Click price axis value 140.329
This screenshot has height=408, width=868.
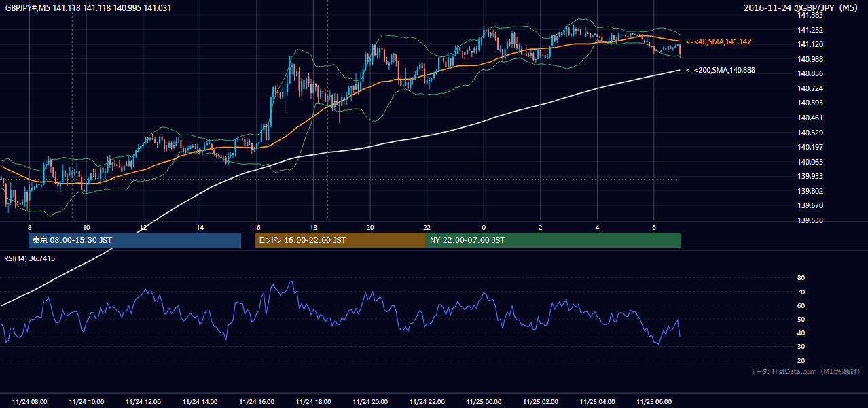[x=810, y=133]
